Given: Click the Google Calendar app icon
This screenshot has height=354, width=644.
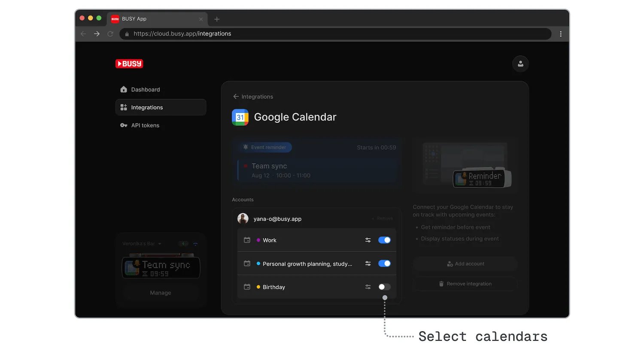Looking at the screenshot, I should pyautogui.click(x=240, y=117).
